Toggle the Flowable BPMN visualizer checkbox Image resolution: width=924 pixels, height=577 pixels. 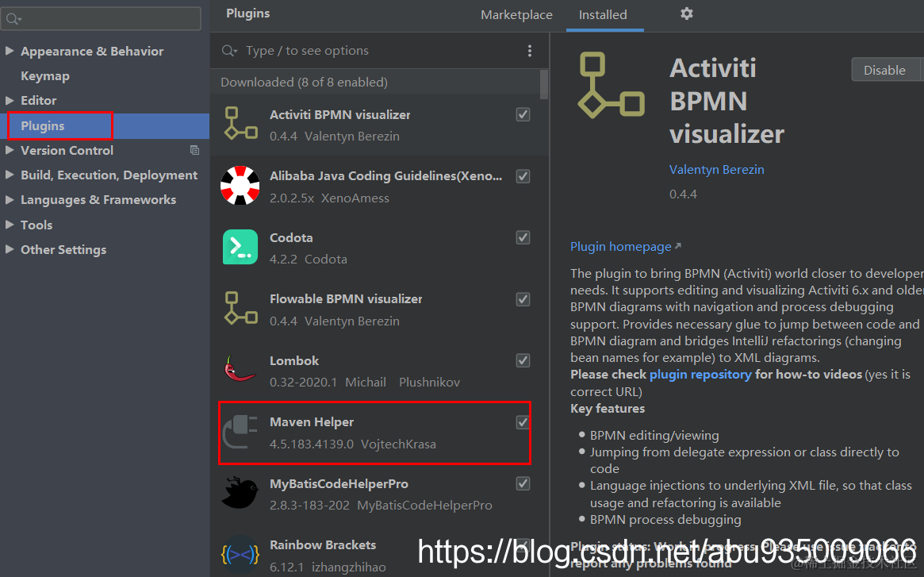(x=523, y=299)
